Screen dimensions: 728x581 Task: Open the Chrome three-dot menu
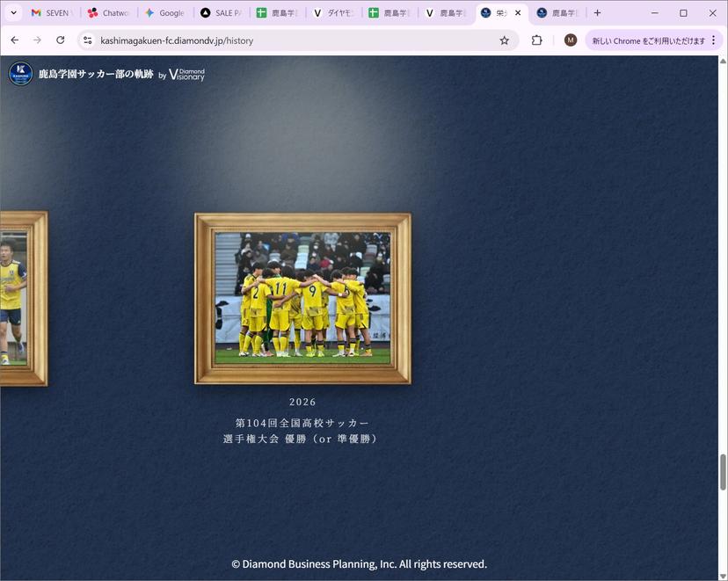tap(714, 40)
